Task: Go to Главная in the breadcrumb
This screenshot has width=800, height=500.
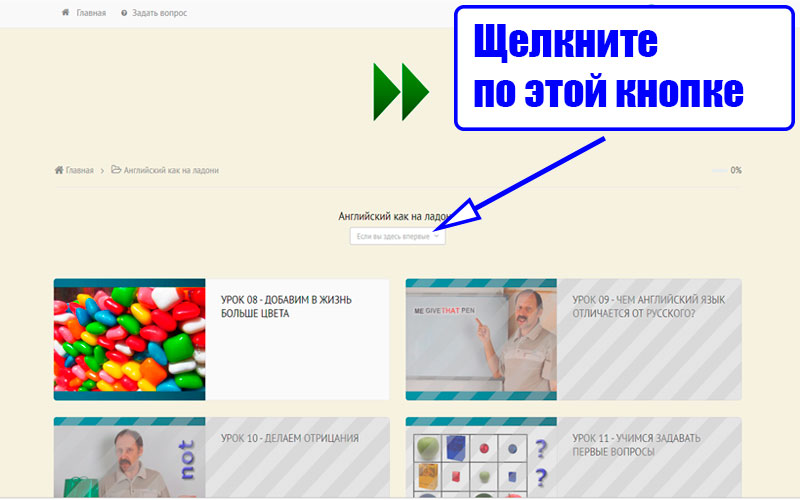Action: pyautogui.click(x=80, y=170)
